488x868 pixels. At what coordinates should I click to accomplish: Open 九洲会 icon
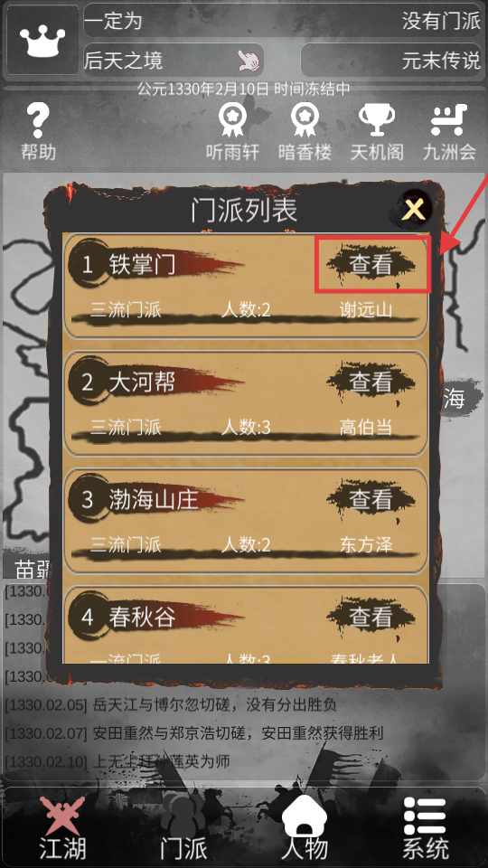tap(449, 120)
